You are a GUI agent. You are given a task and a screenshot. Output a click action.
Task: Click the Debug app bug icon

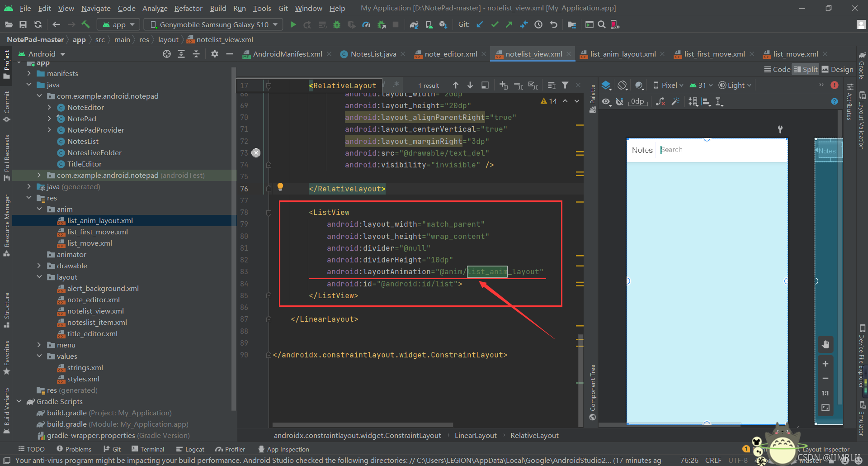click(337, 24)
